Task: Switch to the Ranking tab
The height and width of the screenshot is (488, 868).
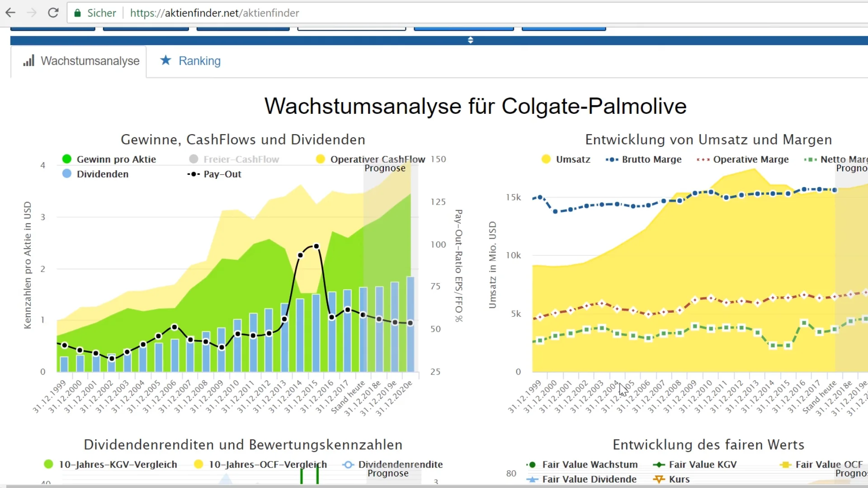Action: click(x=199, y=61)
